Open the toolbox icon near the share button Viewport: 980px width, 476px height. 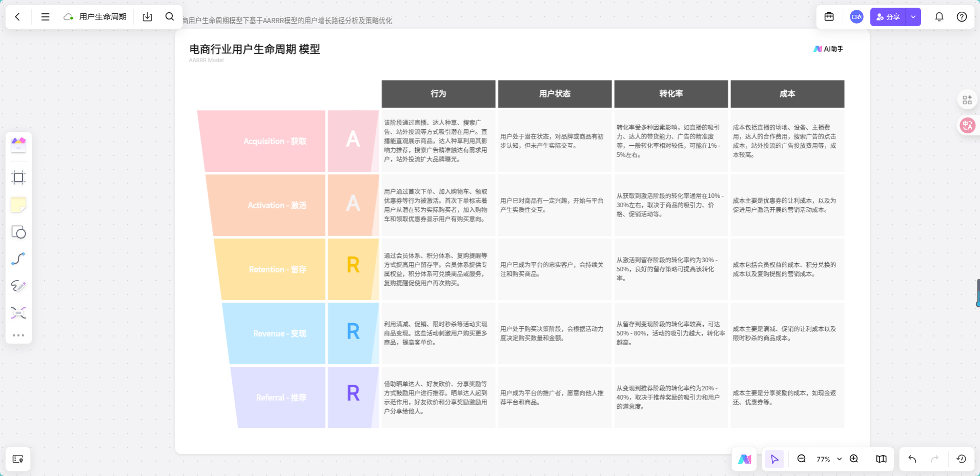tap(829, 16)
